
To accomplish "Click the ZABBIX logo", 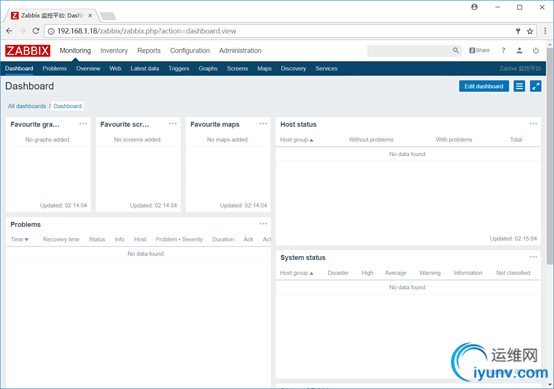I will click(28, 51).
